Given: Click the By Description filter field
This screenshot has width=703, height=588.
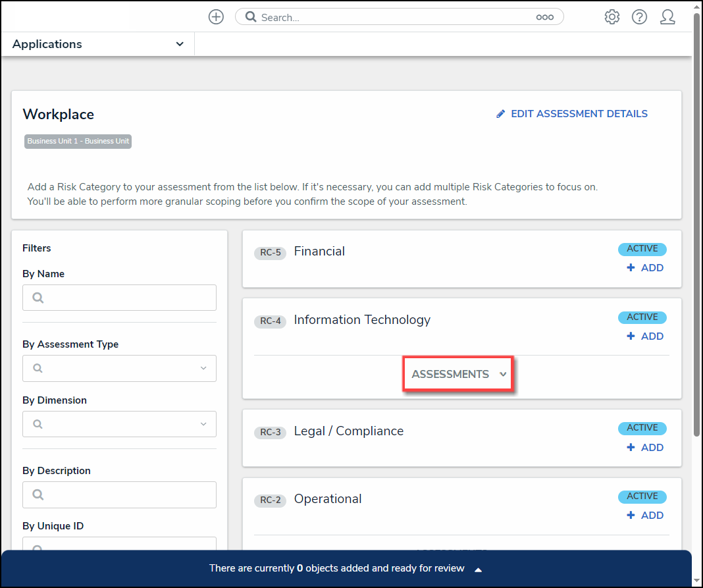Looking at the screenshot, I should pyautogui.click(x=119, y=494).
